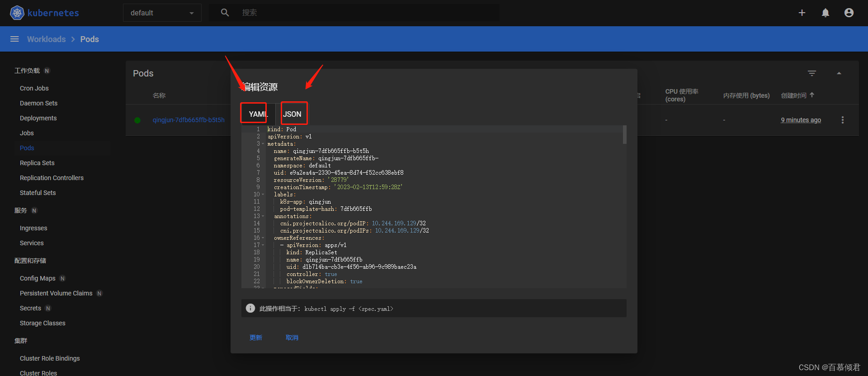Open Replication Controllers in sidebar

point(52,178)
